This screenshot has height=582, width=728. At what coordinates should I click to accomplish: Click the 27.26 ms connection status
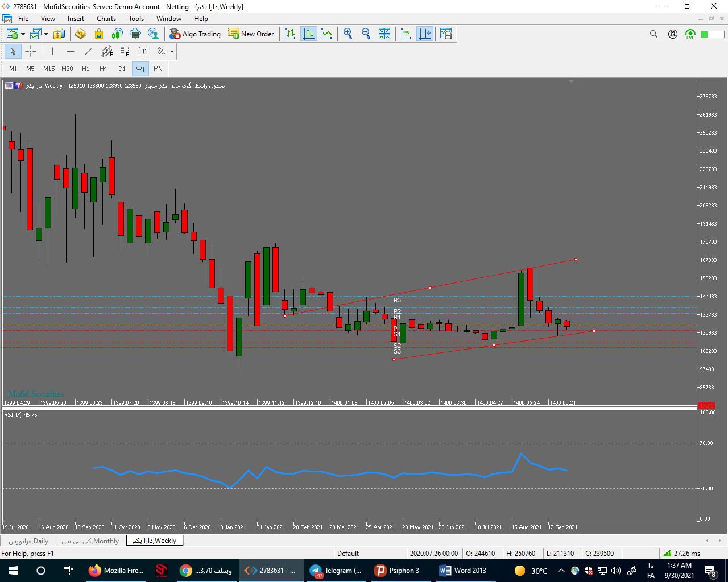[682, 554]
